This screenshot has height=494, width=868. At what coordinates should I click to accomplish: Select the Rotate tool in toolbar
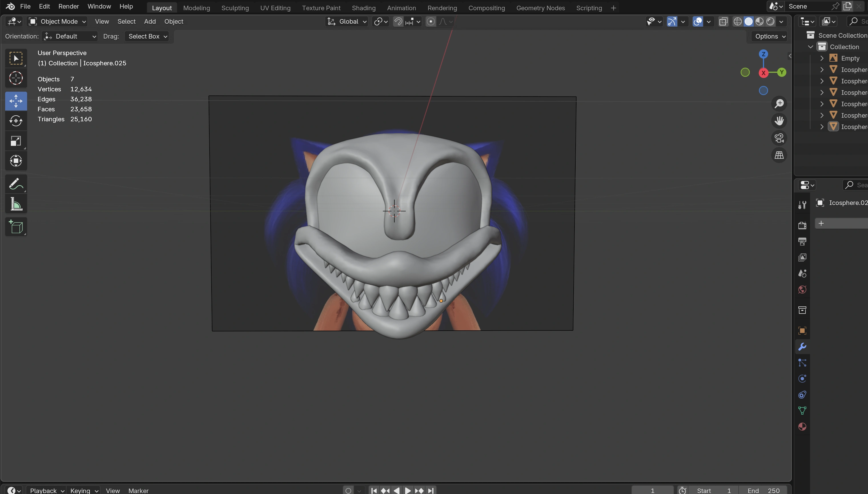(x=16, y=121)
